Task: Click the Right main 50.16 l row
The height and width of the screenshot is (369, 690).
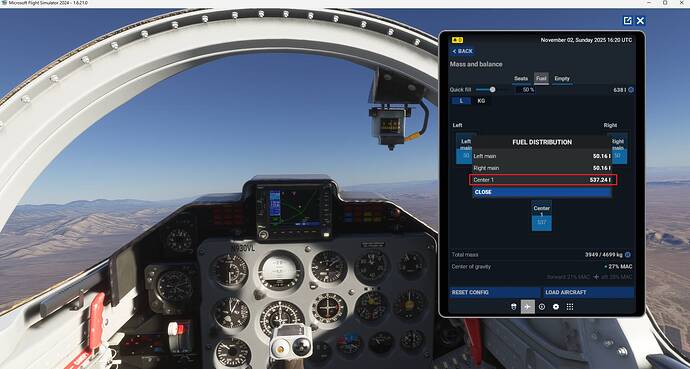Action: (542, 168)
